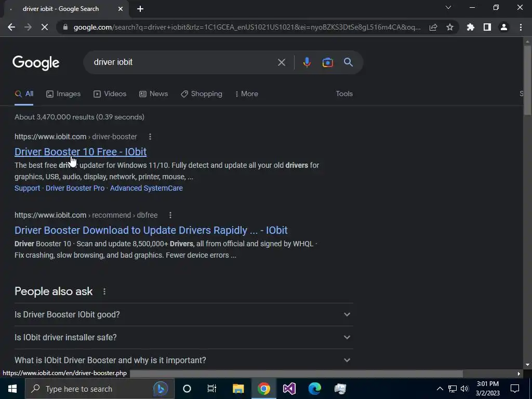Switch to the All results tab

tap(24, 94)
